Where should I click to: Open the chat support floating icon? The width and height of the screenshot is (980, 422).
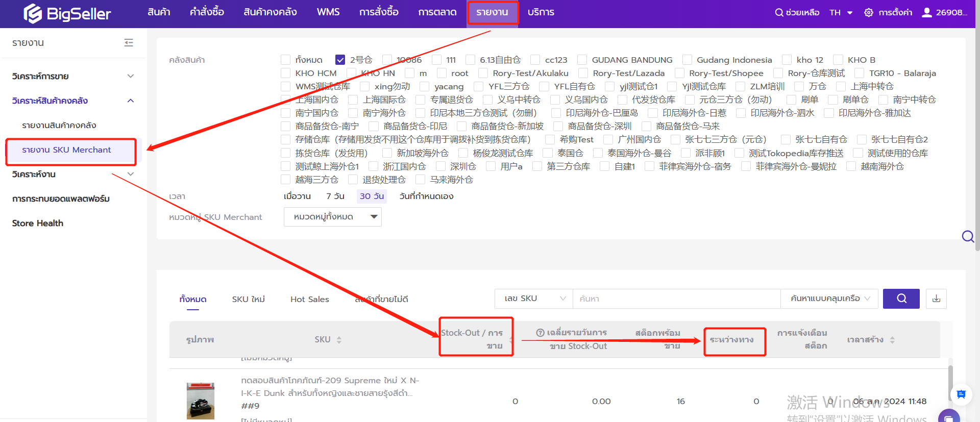[961, 394]
